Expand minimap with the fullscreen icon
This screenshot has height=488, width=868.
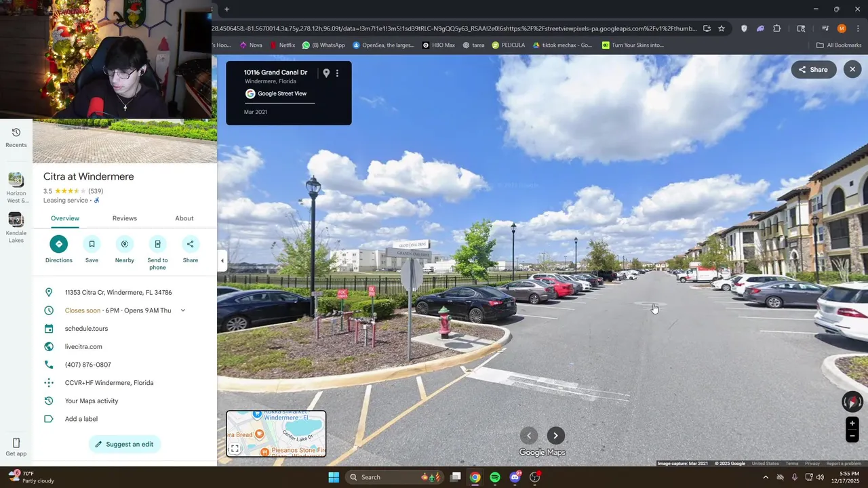pyautogui.click(x=235, y=449)
